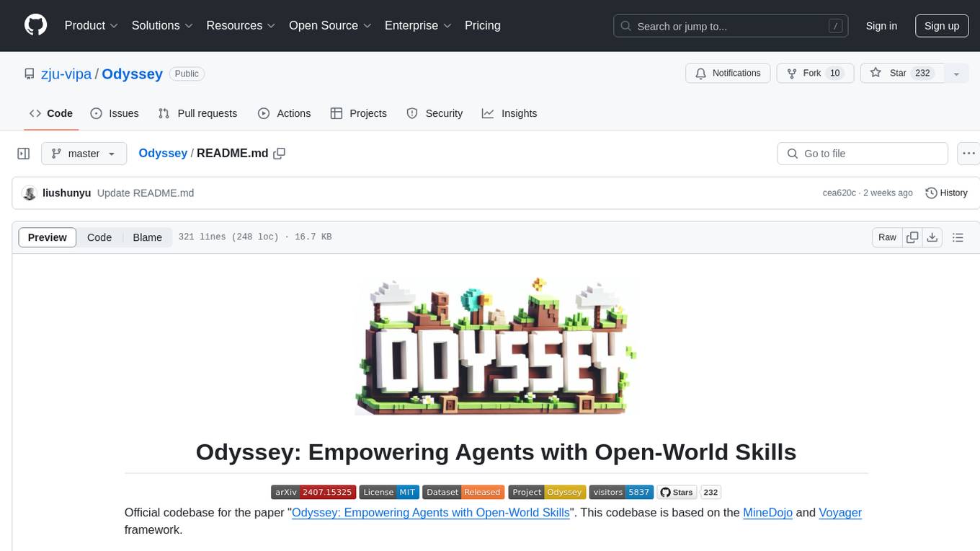Click the GitHub Stars badge

(677, 492)
